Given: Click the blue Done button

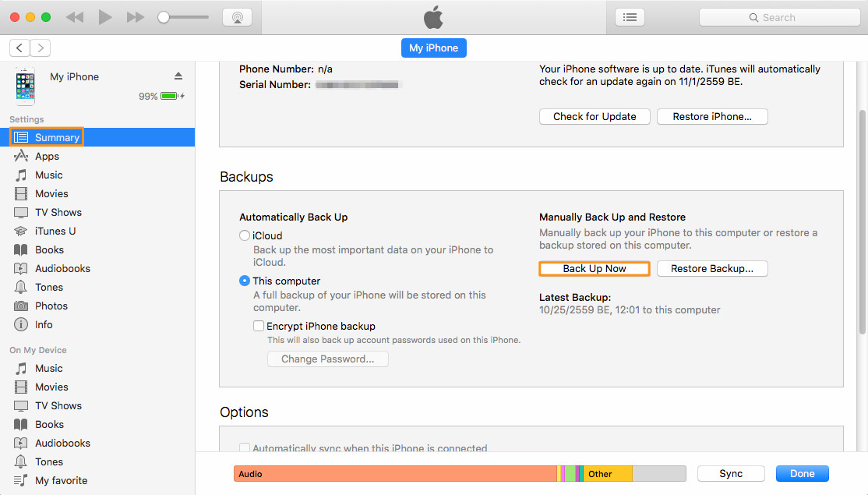Looking at the screenshot, I should pos(802,474).
